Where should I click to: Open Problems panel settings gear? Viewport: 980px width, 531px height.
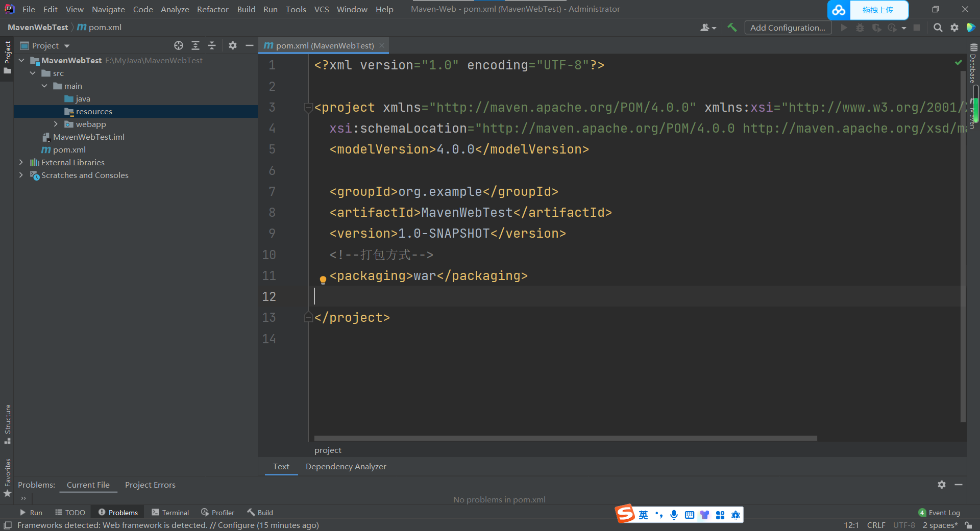(x=942, y=485)
